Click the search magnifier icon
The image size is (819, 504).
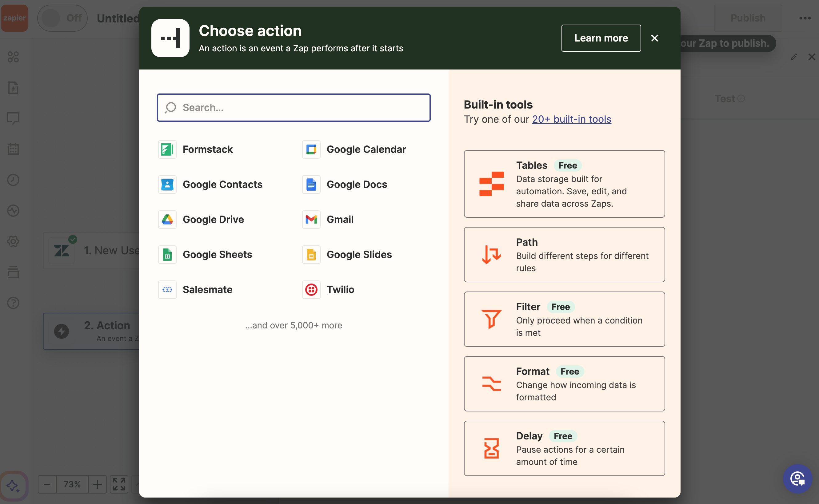pos(170,107)
